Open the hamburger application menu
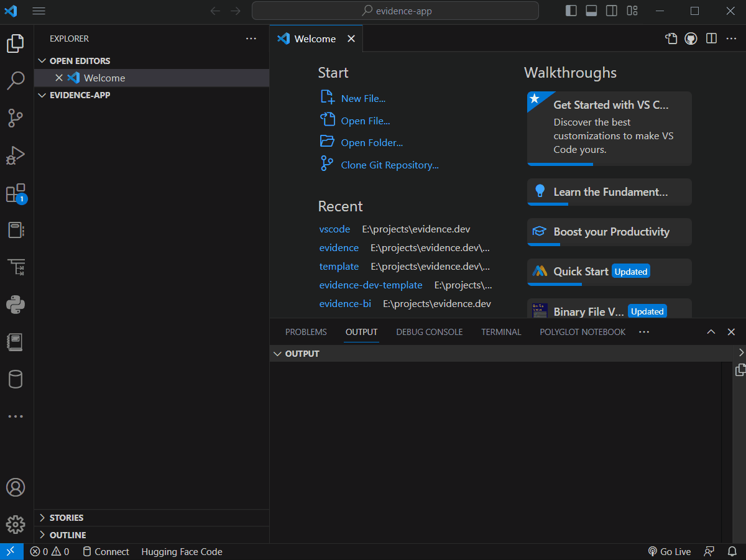The height and width of the screenshot is (560, 746). click(39, 11)
